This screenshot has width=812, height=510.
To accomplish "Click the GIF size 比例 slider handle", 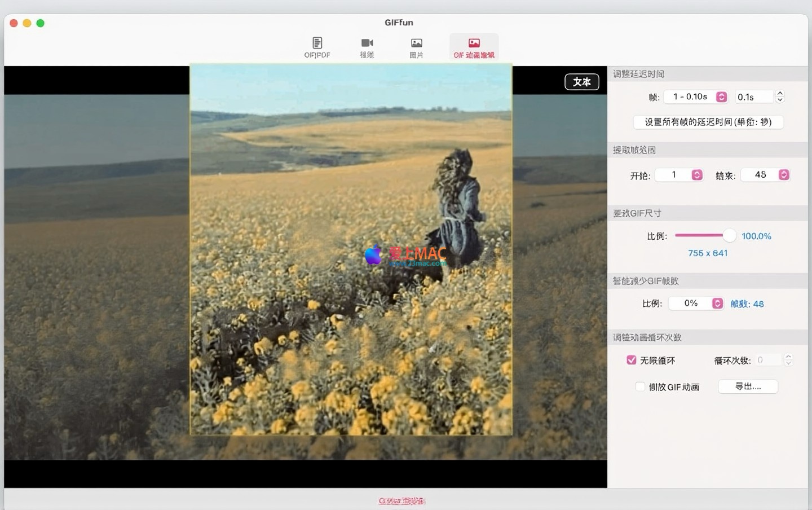I will (x=729, y=235).
